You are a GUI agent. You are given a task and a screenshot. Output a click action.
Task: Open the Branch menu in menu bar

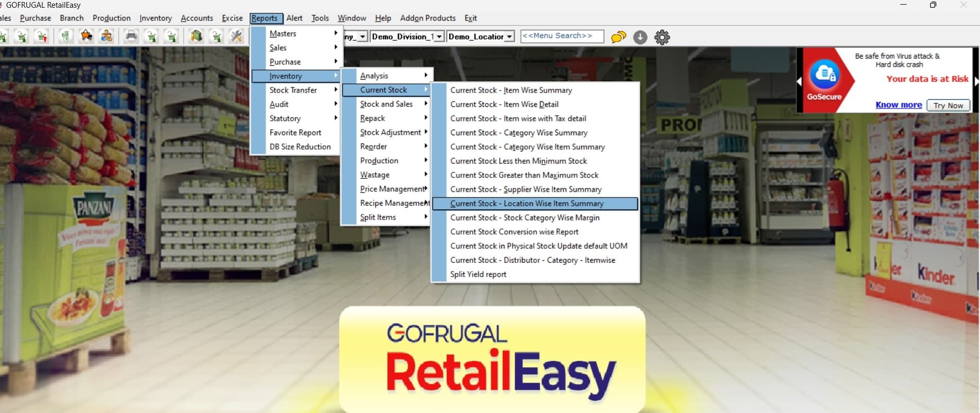(72, 18)
